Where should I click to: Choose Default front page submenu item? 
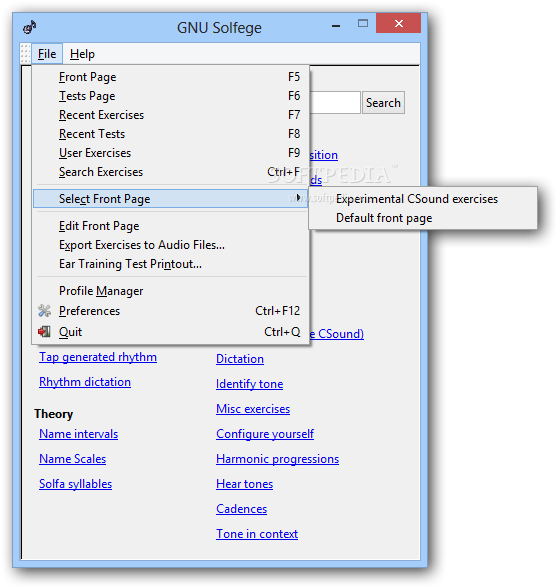pos(423,218)
